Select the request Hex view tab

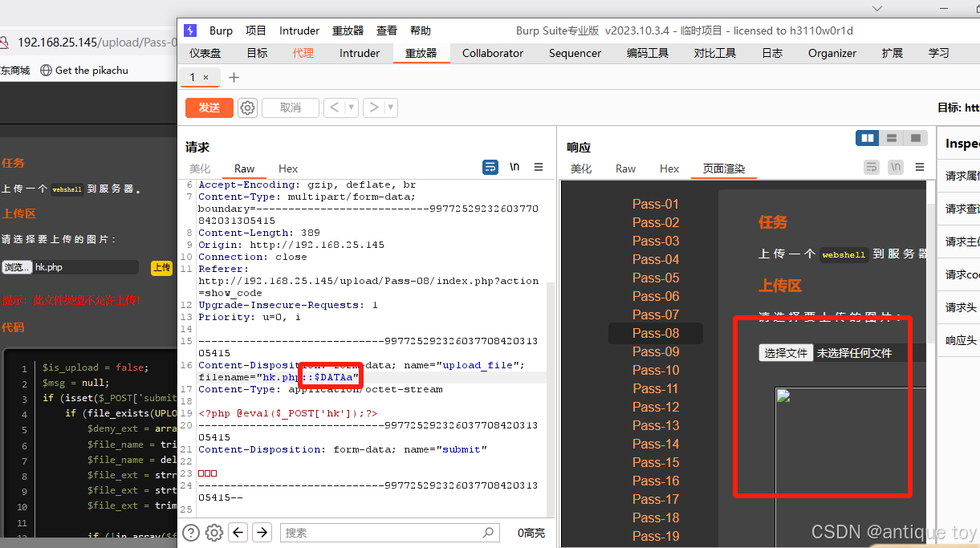288,168
